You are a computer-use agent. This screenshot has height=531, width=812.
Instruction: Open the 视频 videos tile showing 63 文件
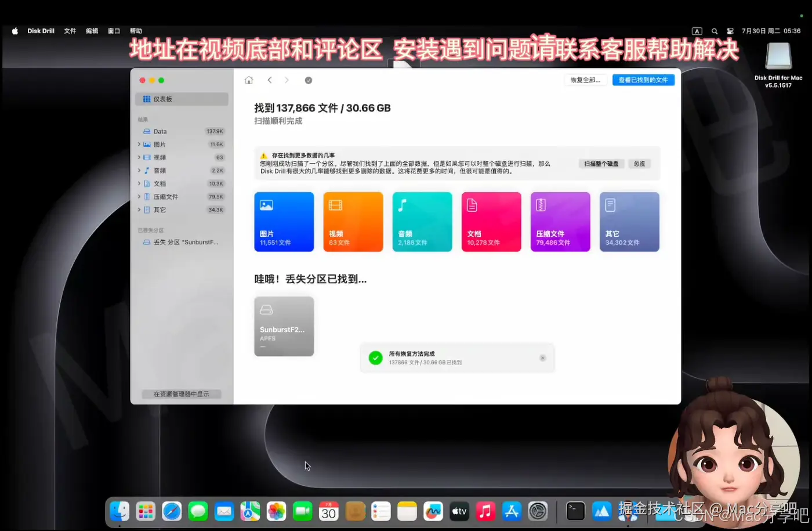coord(353,222)
